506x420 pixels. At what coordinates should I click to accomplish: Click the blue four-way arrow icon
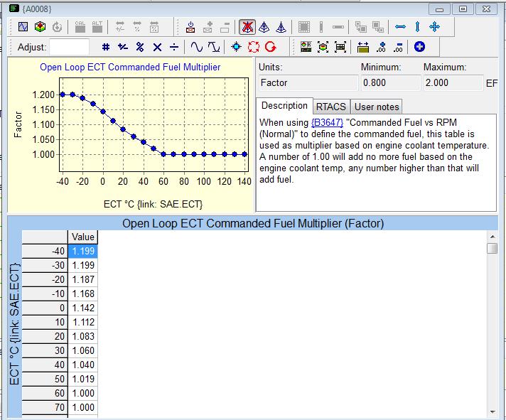435,27
